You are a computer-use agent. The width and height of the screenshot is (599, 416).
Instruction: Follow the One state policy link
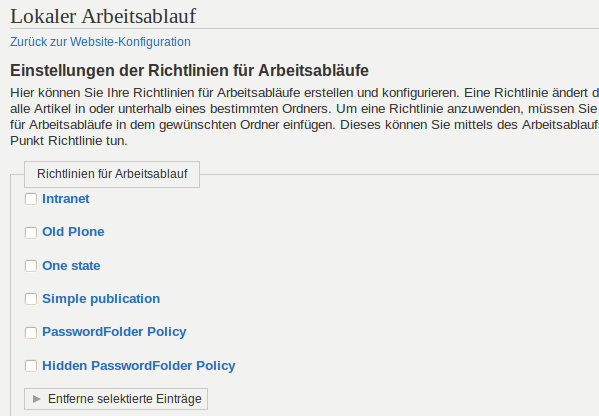tap(71, 265)
